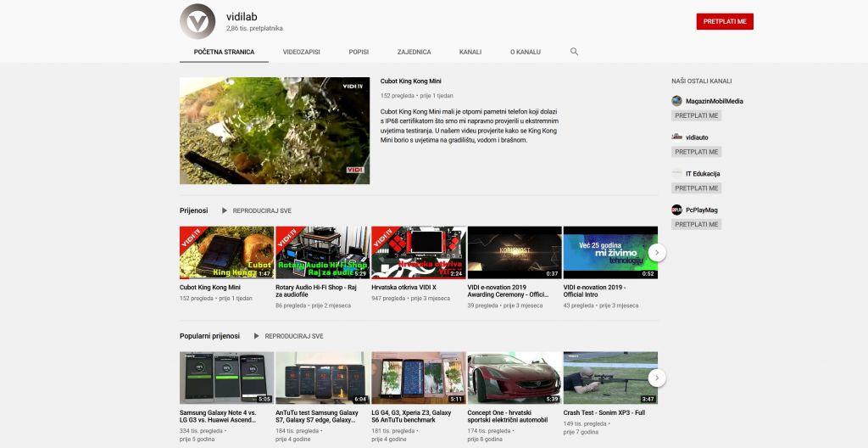868x448 pixels.
Task: Click Reproduciraj sve next to Popularni prijenosi
Action: click(x=294, y=336)
